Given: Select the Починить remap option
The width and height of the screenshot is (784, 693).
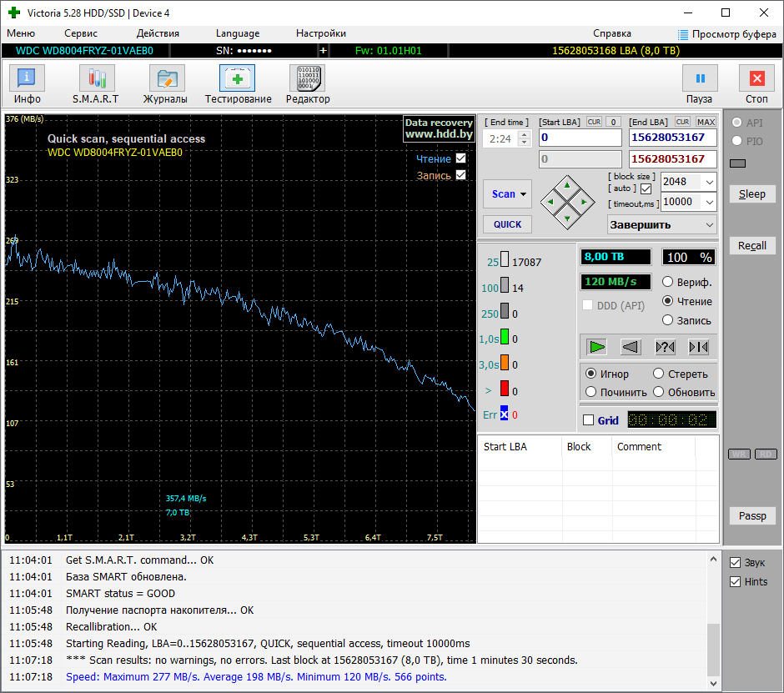Looking at the screenshot, I should 591,392.
